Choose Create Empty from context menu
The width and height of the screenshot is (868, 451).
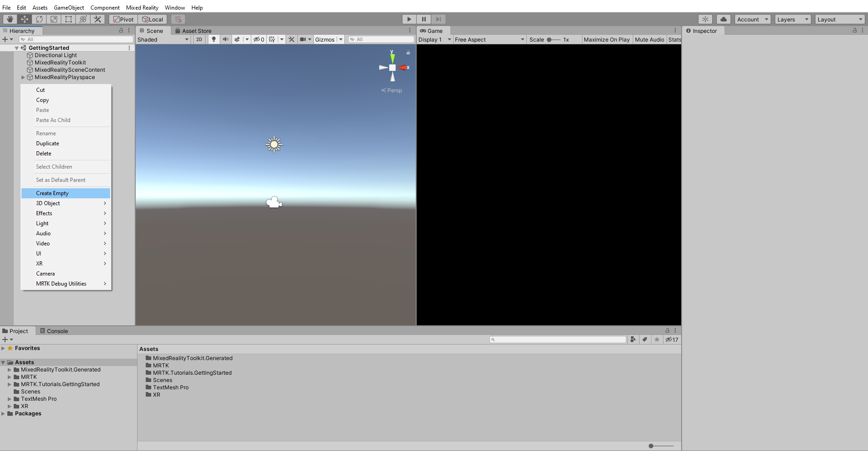[66, 193]
